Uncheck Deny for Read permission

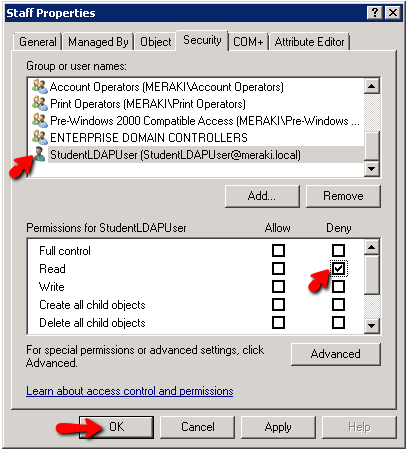338,269
